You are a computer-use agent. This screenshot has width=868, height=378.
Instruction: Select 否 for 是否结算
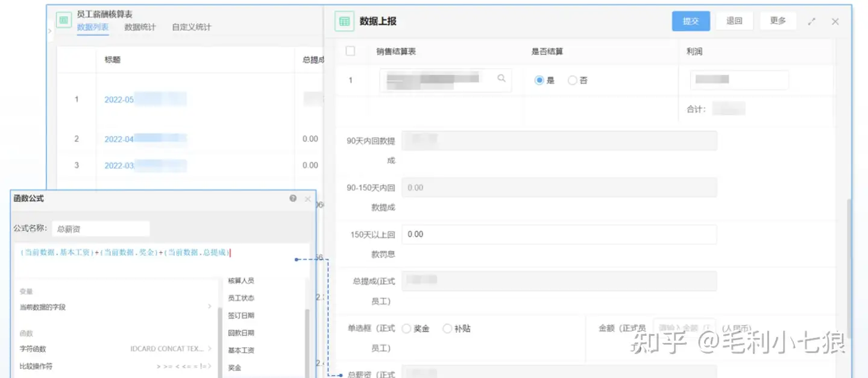(x=573, y=80)
